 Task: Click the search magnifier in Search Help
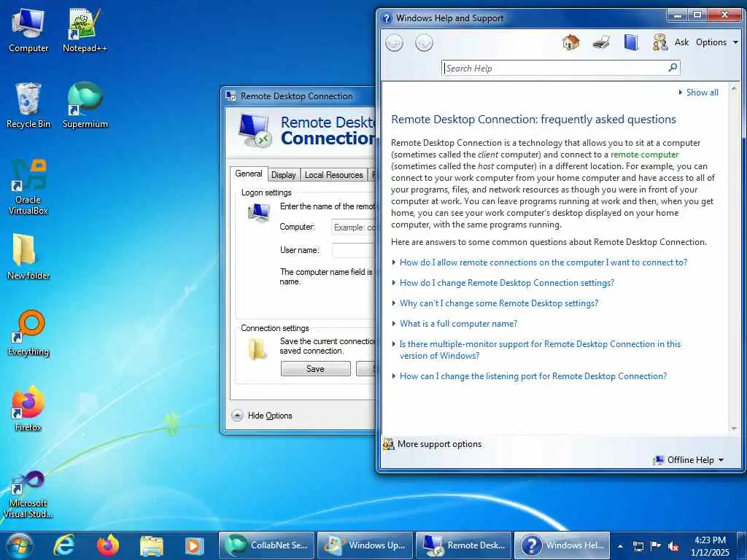click(673, 68)
